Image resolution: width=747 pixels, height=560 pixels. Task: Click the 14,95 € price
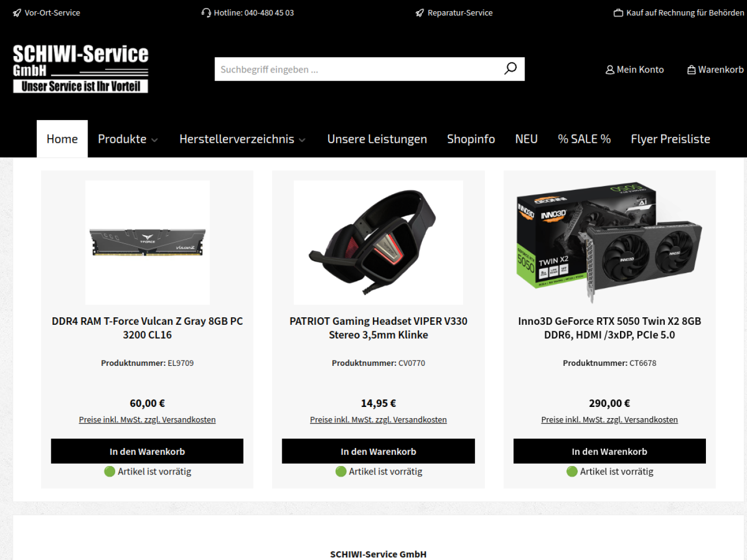(x=378, y=403)
